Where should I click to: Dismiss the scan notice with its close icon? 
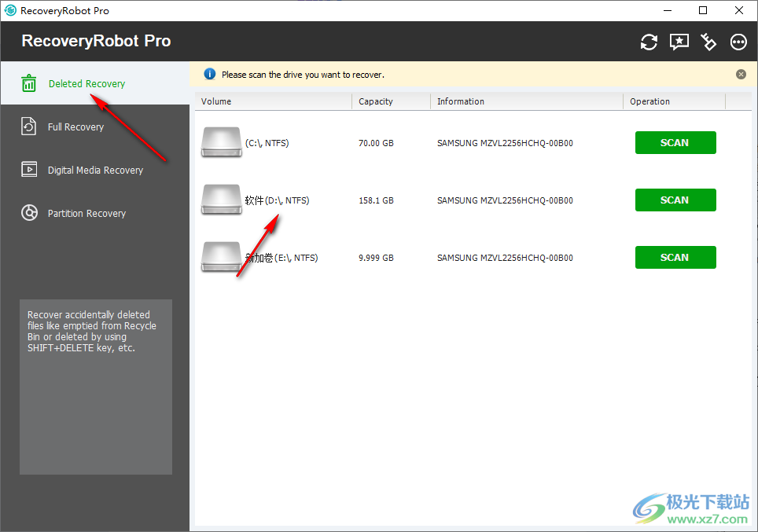741,74
